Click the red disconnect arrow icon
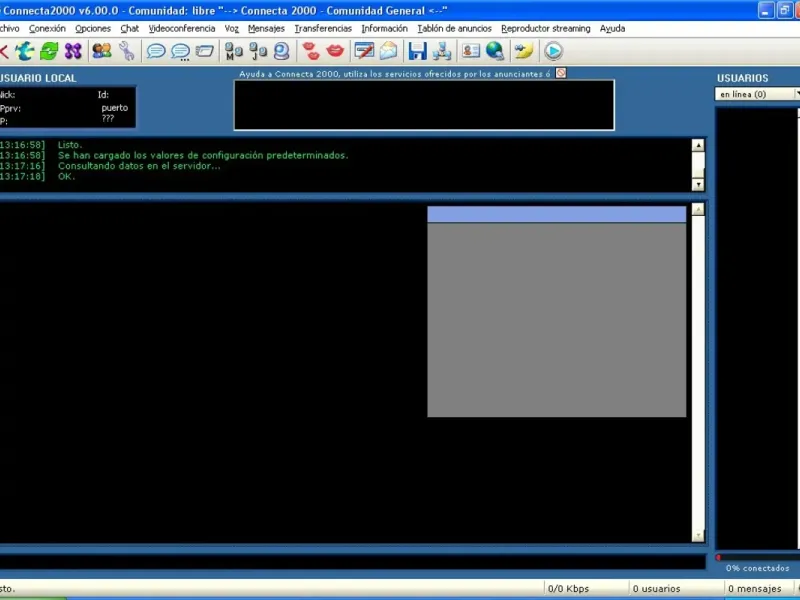The width and height of the screenshot is (800, 600). tap(4, 51)
